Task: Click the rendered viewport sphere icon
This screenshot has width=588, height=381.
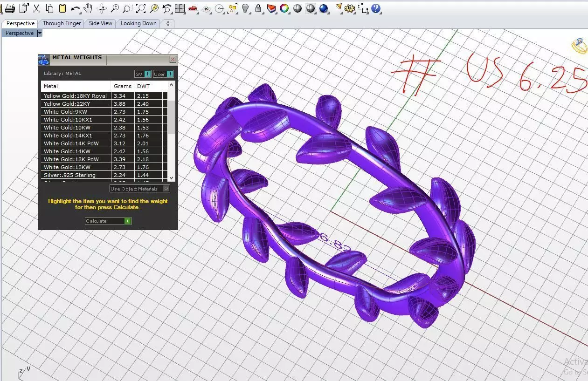Action: (311, 8)
